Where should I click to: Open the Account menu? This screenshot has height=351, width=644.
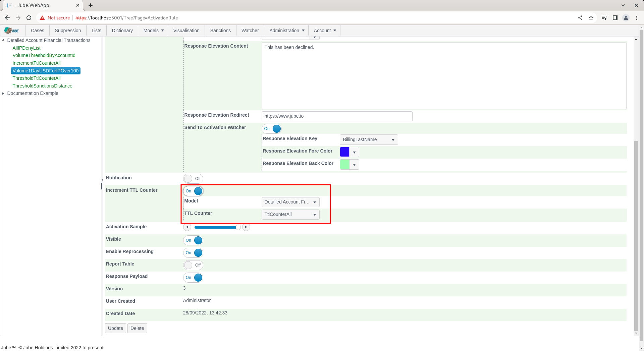point(325,31)
